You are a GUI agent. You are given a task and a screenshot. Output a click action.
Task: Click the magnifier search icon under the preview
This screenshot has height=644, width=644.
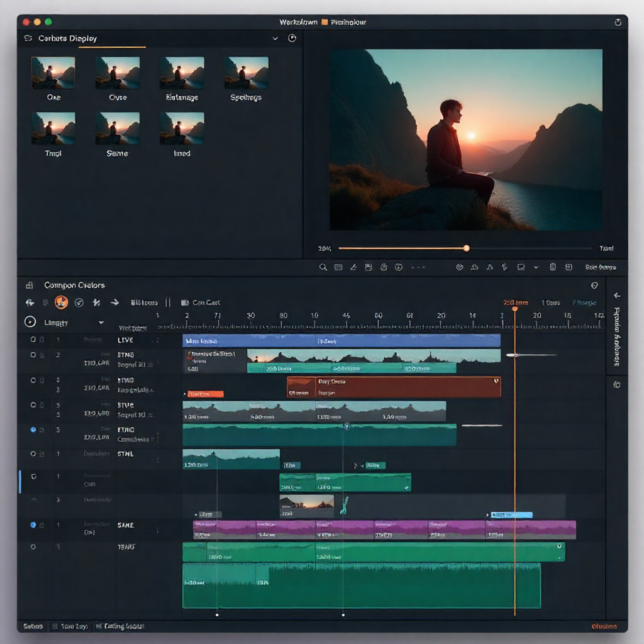[323, 267]
